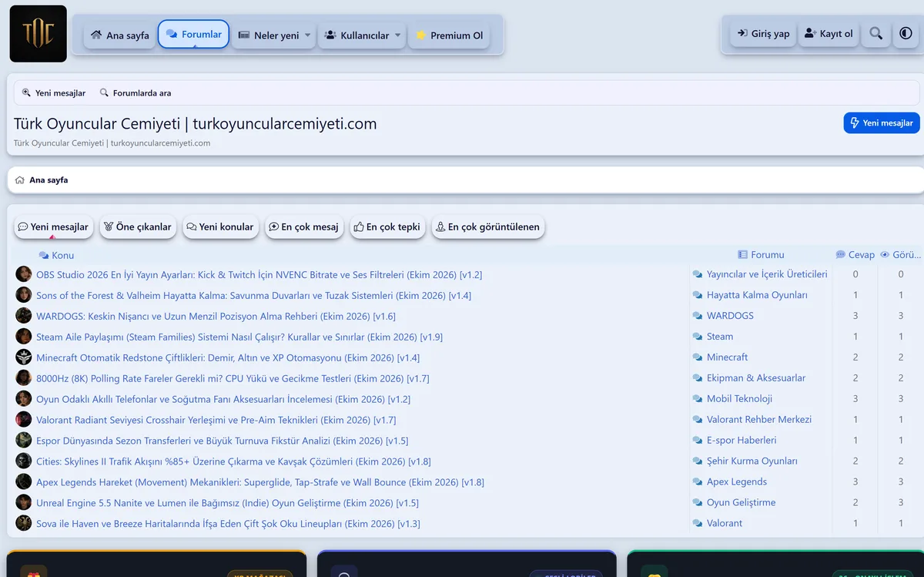Open the Ekipman & Aksesuarlar forum link
Screen dimensions: 924x577
[x=756, y=378]
